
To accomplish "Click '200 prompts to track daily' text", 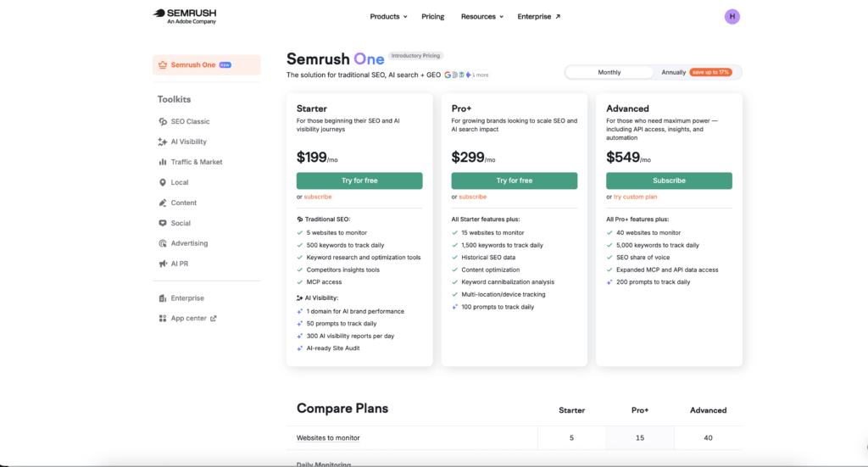I will click(654, 282).
